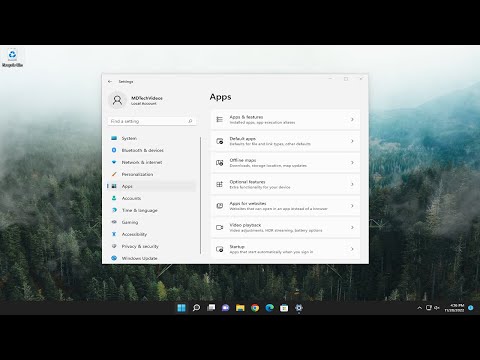Open Microsoft Store from the taskbar
Screen dimensions: 480x360
(x=284, y=308)
